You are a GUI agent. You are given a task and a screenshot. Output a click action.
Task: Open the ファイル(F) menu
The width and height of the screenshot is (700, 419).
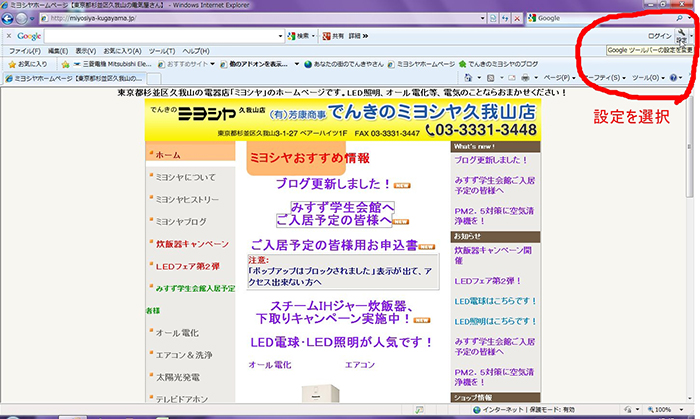point(24,50)
